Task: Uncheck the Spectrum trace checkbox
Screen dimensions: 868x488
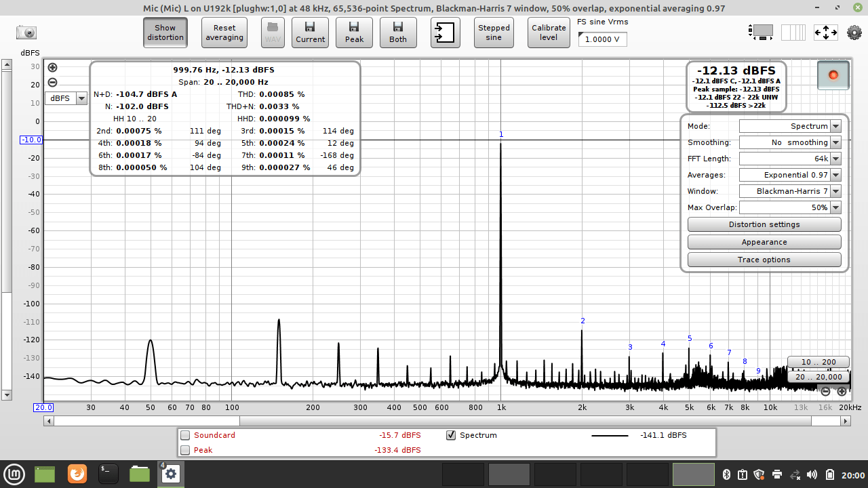Action: coord(451,435)
